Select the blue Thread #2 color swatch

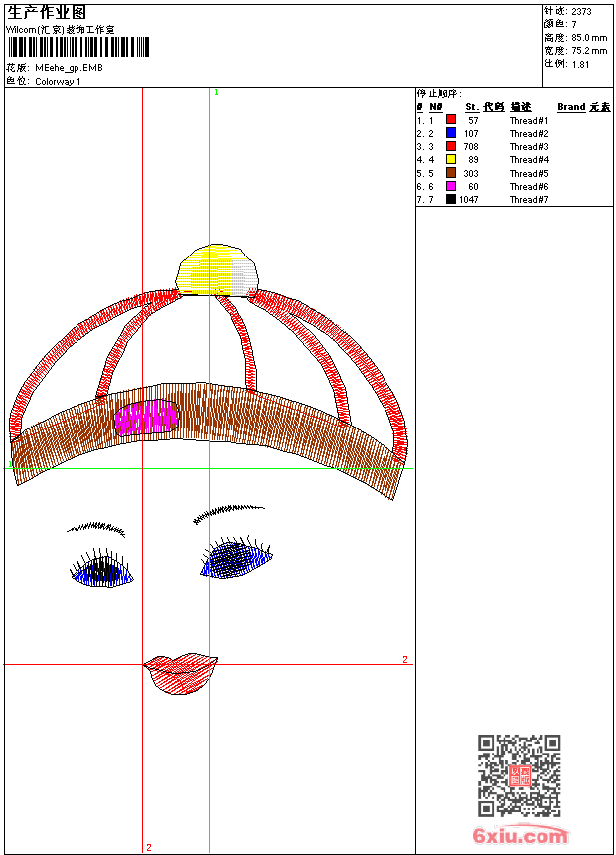(451, 133)
